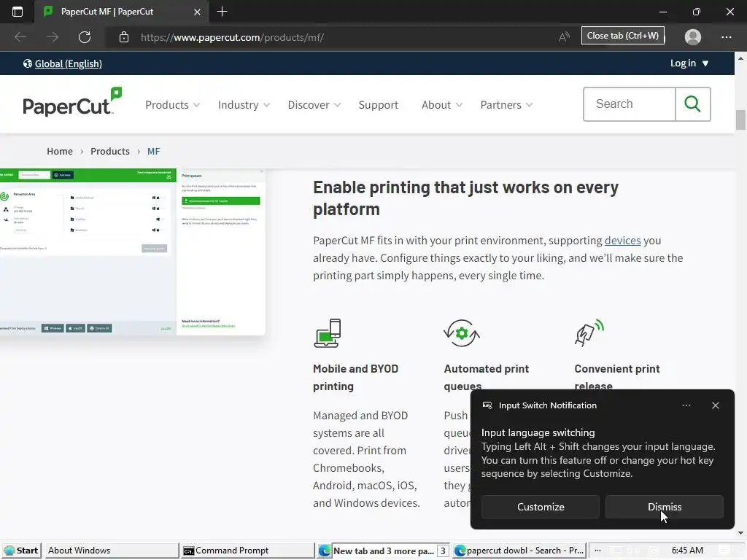This screenshot has height=560, width=747.
Task: Click the site lock icon in the address bar
Action: [124, 37]
